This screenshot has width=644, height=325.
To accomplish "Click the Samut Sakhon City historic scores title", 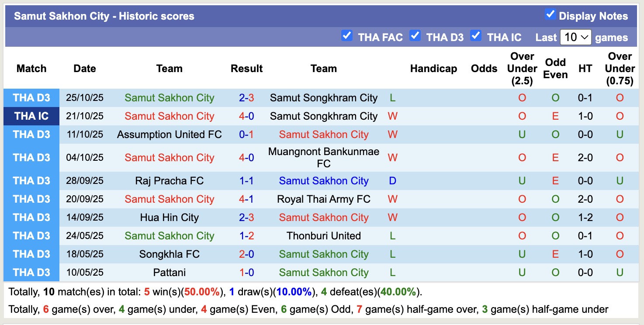I will click(x=104, y=16).
